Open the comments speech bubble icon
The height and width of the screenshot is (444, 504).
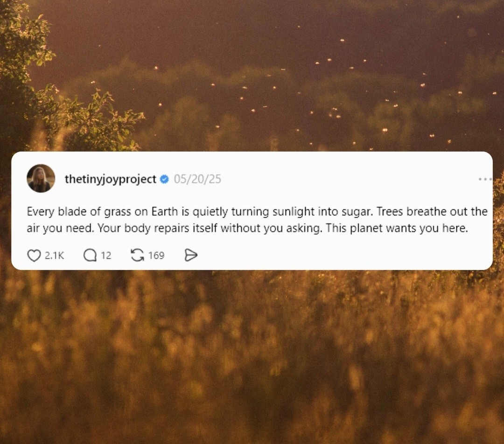pos(90,256)
